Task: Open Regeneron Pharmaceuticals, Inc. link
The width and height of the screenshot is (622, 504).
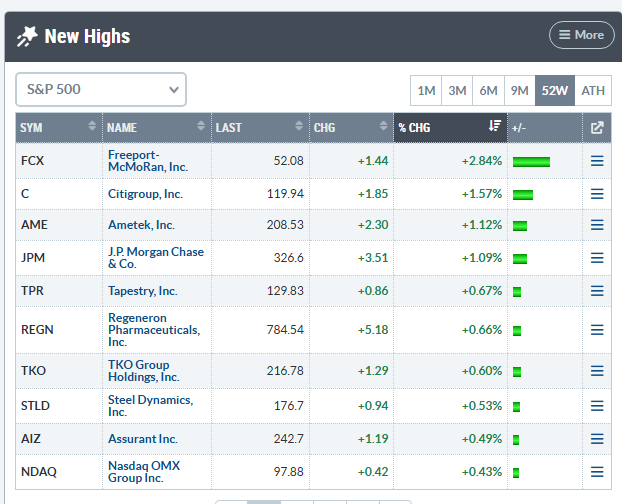Action: [x=154, y=330]
